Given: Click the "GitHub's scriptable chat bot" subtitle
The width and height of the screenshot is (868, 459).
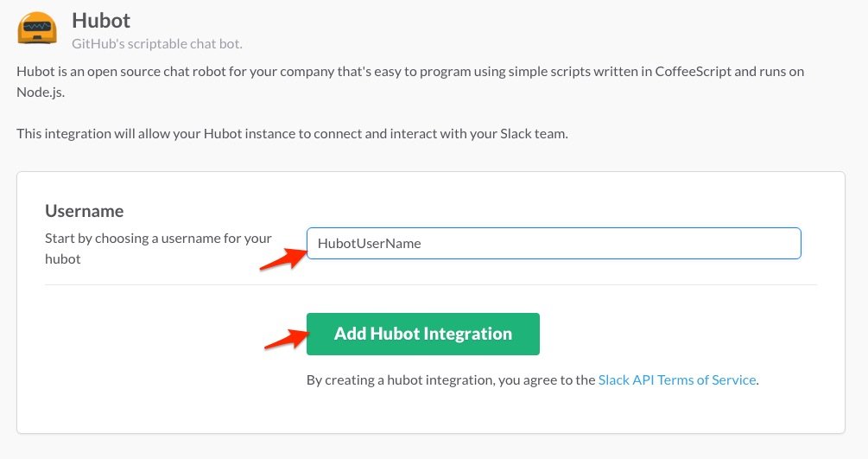Looking at the screenshot, I should pos(163,41).
